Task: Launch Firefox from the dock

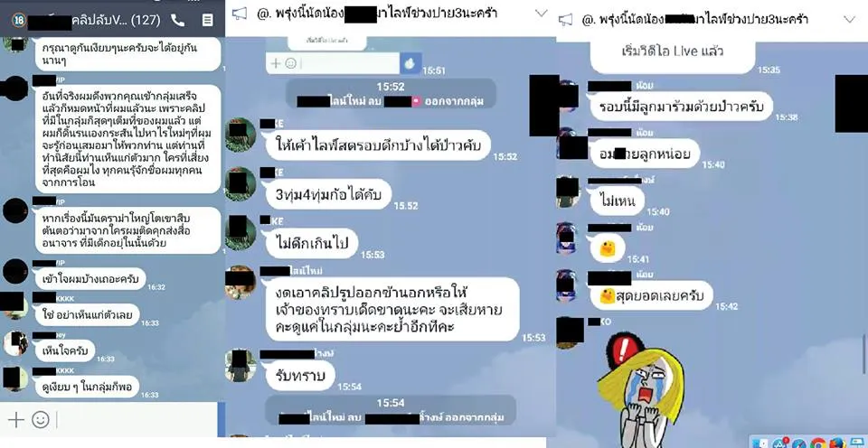Action: (x=837, y=443)
